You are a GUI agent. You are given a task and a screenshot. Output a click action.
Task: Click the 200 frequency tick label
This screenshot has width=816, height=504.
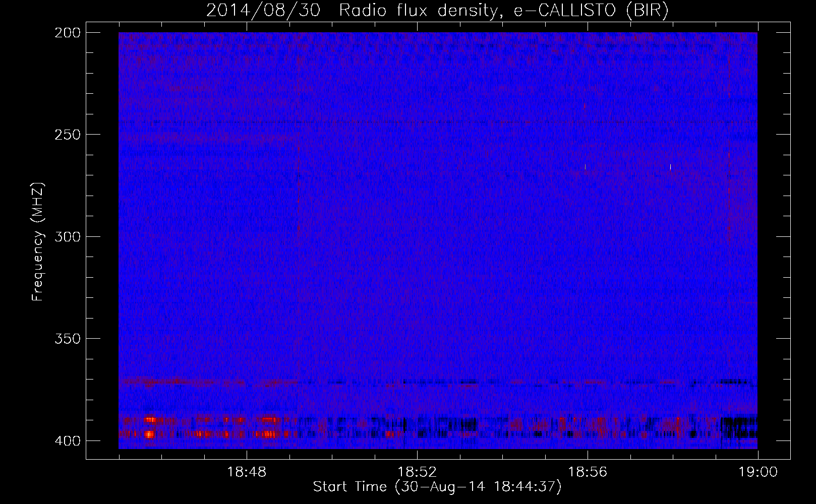click(67, 33)
